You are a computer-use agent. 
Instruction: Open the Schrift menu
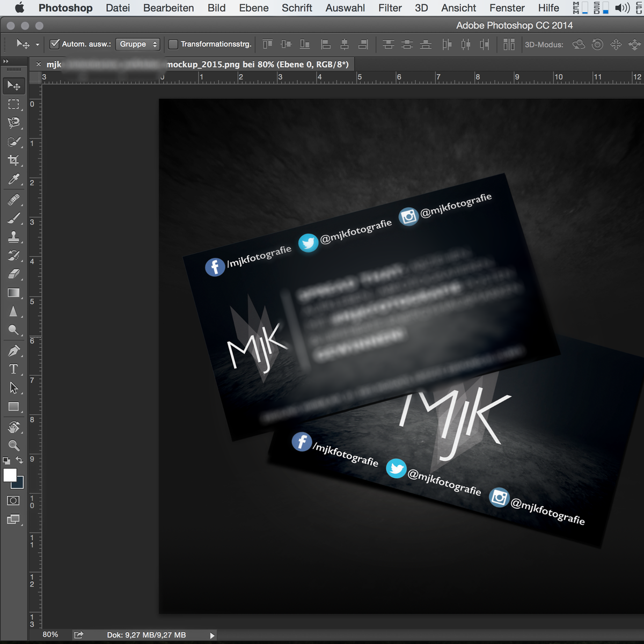[297, 8]
